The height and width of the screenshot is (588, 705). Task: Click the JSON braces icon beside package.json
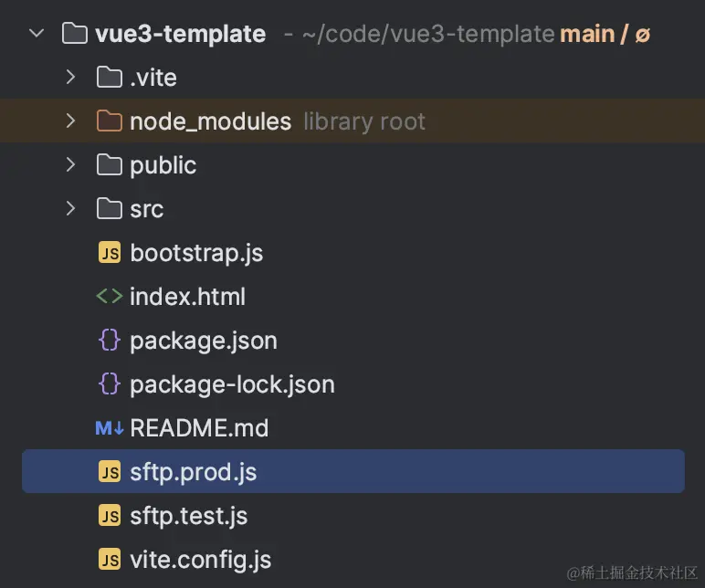(110, 341)
